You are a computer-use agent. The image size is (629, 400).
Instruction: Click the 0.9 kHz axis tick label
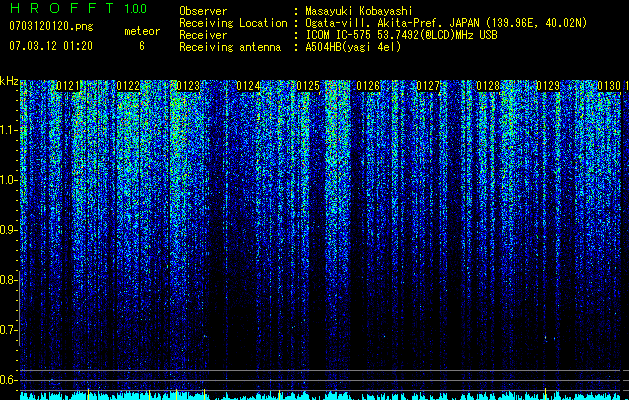tap(8, 230)
